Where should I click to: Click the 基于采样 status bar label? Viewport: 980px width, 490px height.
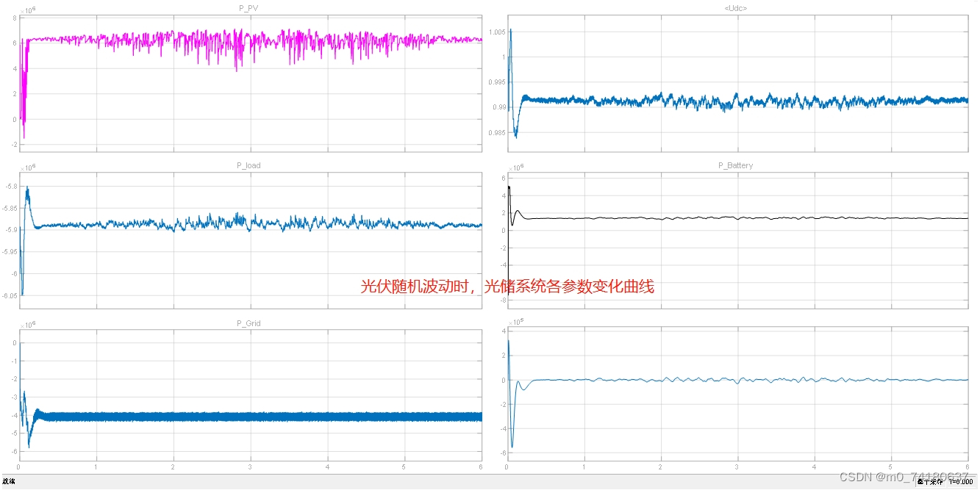(x=929, y=481)
